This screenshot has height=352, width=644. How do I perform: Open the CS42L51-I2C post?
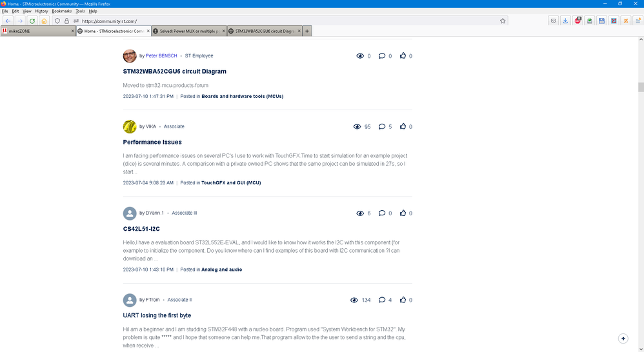[141, 229]
